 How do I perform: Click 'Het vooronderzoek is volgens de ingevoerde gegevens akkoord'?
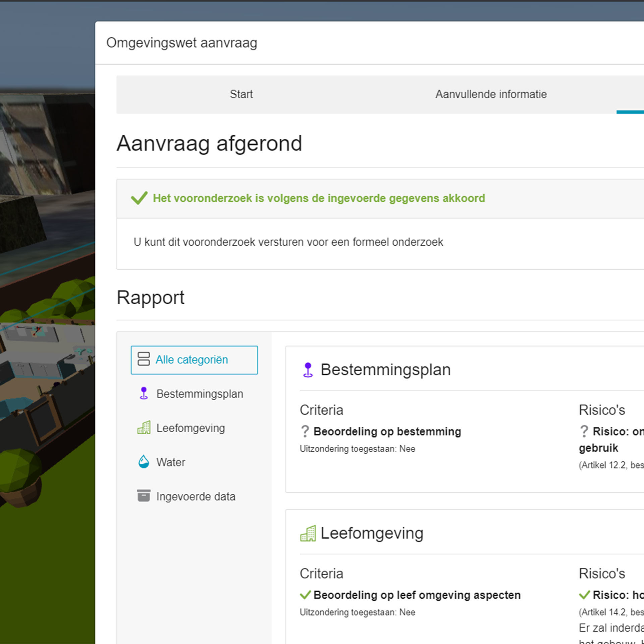[319, 198]
